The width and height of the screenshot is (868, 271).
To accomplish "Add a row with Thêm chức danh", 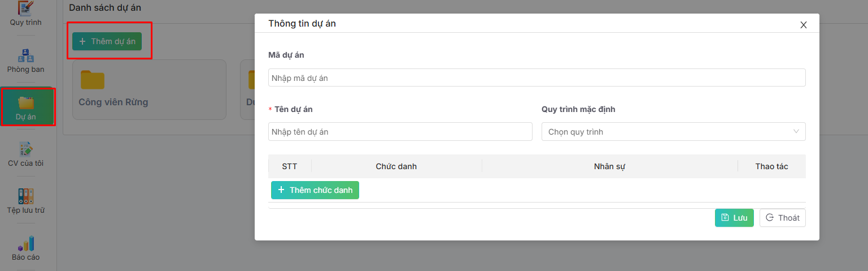I will point(315,190).
